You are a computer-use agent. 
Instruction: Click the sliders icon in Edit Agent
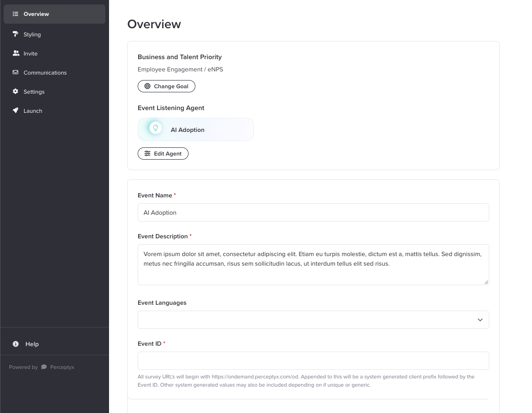tap(147, 154)
